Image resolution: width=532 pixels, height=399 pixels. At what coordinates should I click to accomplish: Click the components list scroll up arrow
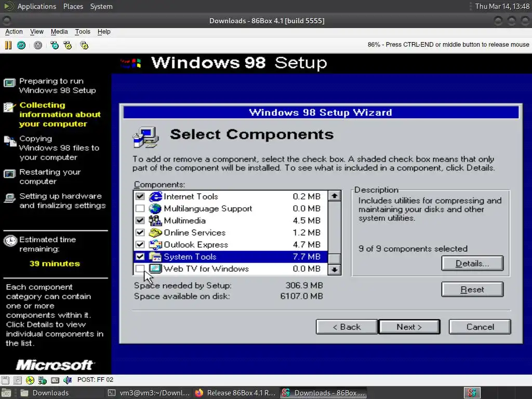[x=334, y=196]
